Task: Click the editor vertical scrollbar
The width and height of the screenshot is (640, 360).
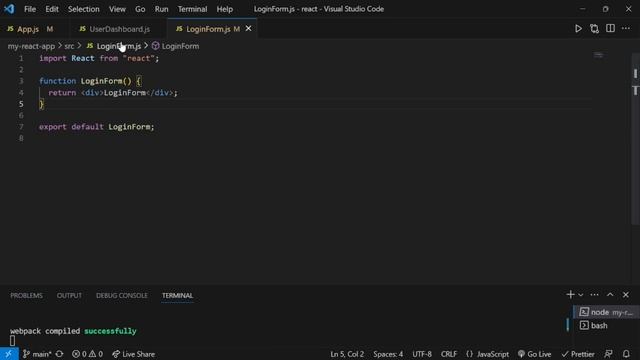Action: pyautogui.click(x=635, y=139)
